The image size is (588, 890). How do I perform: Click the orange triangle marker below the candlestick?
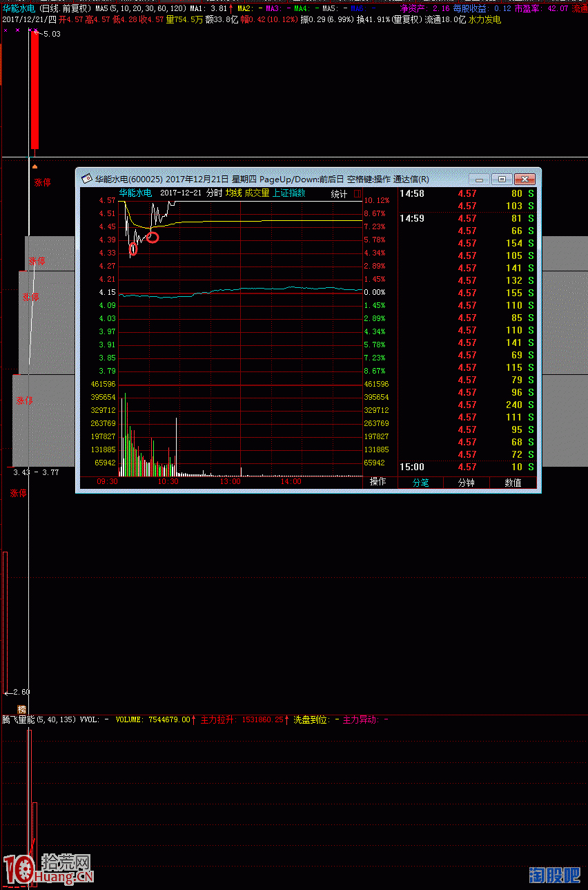point(35,166)
